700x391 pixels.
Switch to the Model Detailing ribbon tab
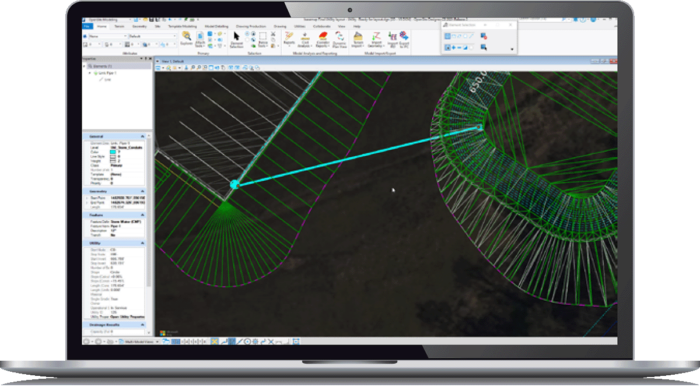(x=217, y=26)
